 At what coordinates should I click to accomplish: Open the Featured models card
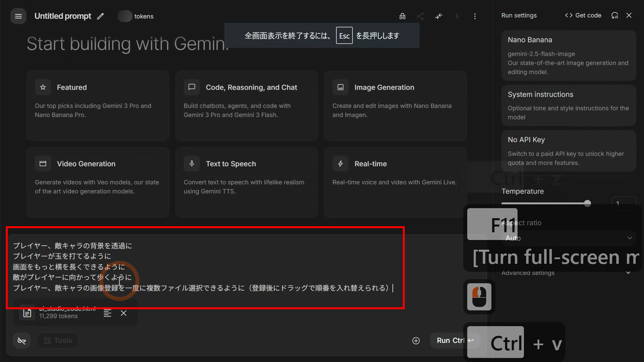[98, 106]
